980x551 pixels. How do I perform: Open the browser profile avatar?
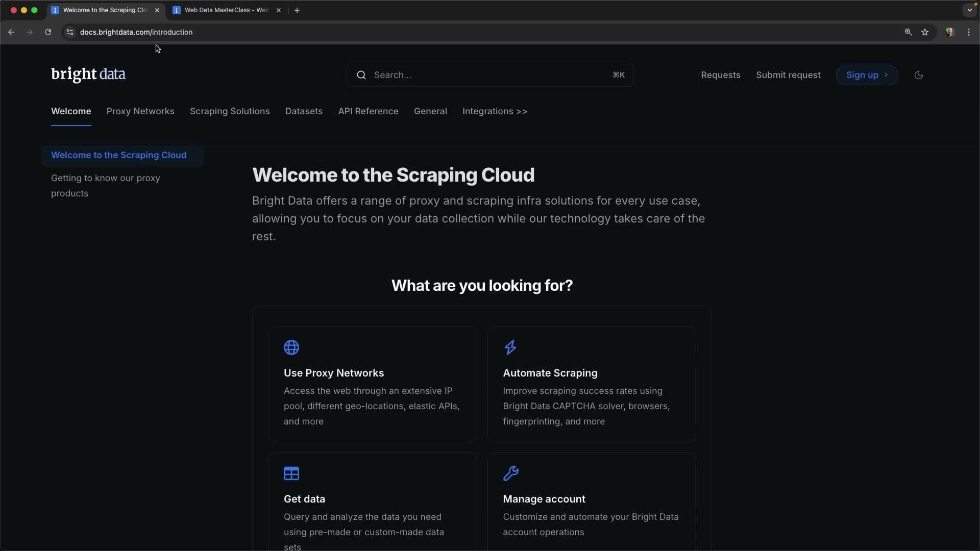tap(950, 32)
